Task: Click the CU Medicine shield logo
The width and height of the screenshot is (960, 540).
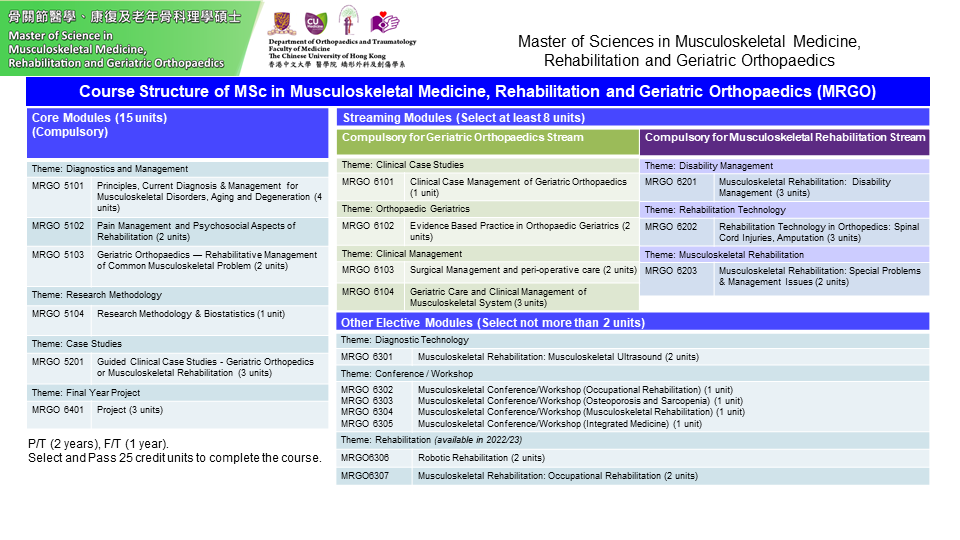Action: point(315,23)
